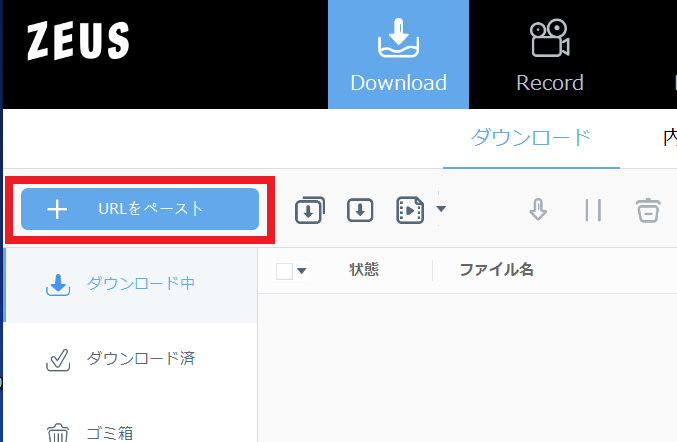677x442 pixels.
Task: Expand the dropdown arrow beside film-strip icon
Action: (x=441, y=209)
